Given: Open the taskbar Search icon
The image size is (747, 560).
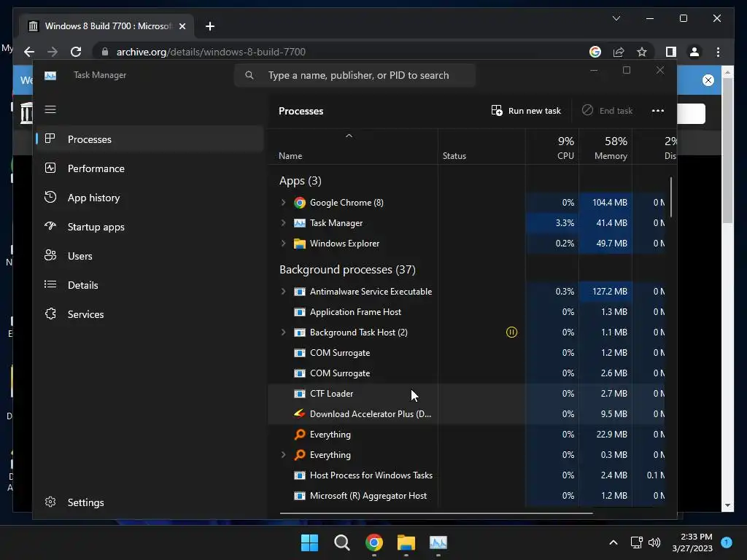Looking at the screenshot, I should 341,542.
